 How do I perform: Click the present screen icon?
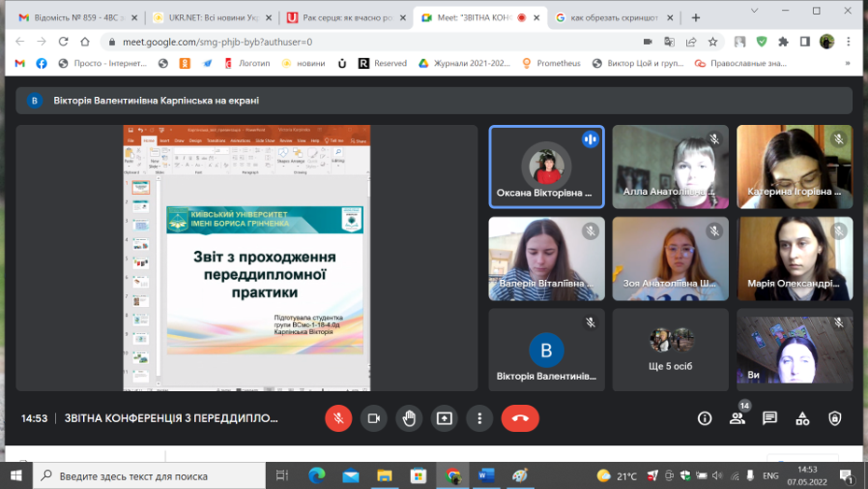444,418
